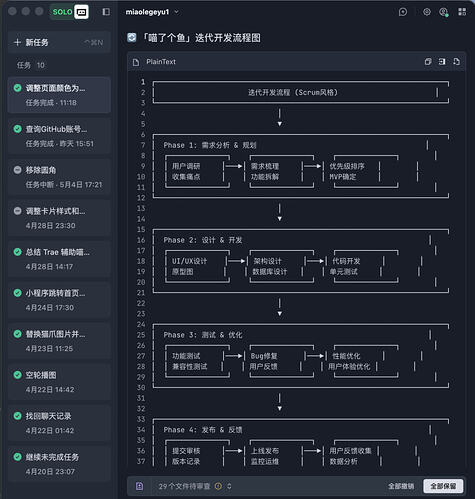Open task 找回聊天记录

point(59,423)
